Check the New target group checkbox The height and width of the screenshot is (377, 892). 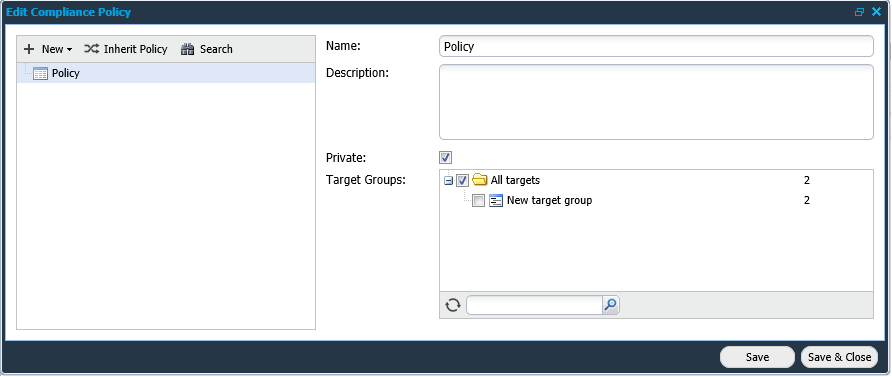click(479, 201)
